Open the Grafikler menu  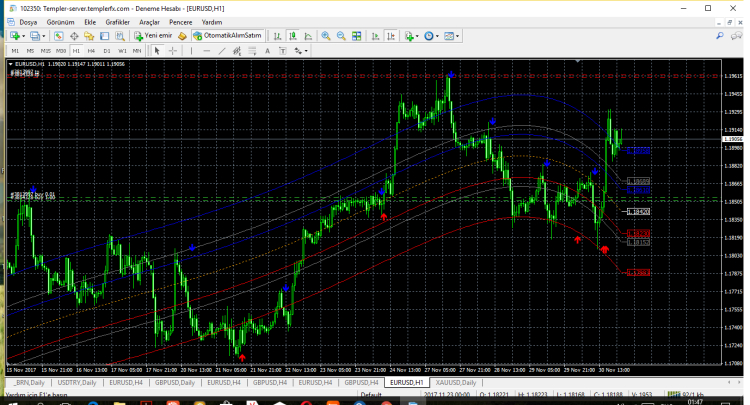(x=118, y=22)
